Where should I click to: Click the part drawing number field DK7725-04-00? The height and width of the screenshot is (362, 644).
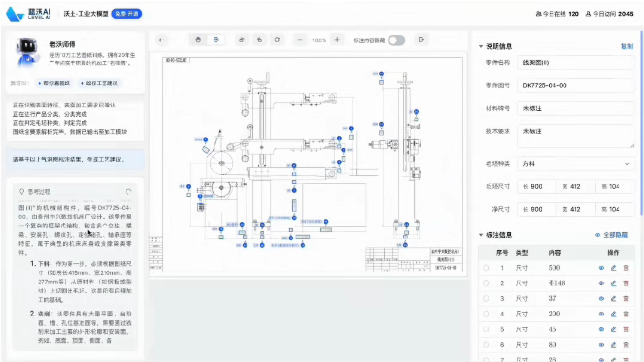(x=575, y=85)
